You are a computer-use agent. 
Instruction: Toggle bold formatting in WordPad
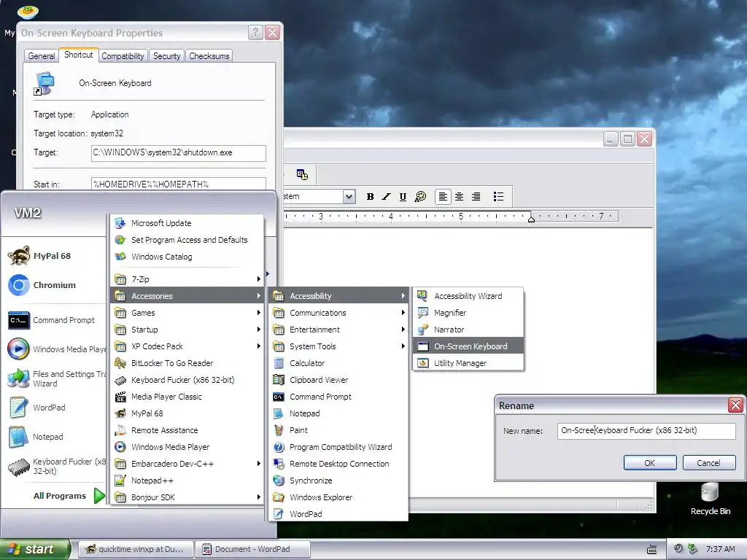pos(370,197)
